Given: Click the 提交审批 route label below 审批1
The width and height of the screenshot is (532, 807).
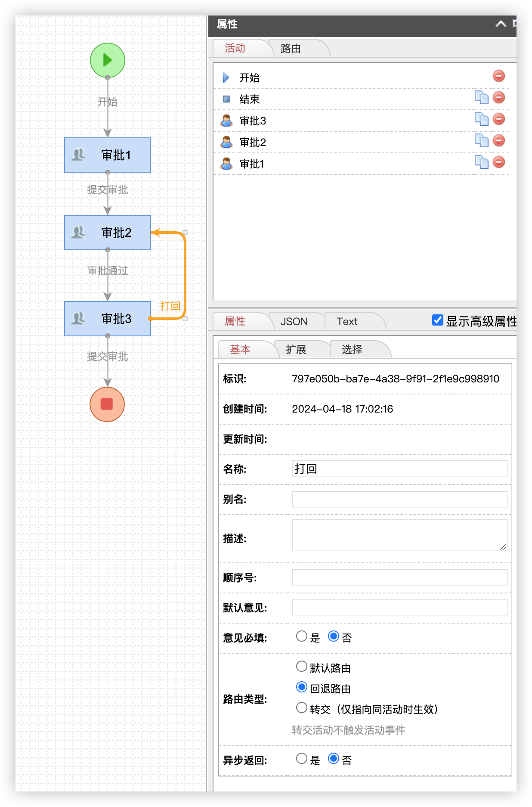Looking at the screenshot, I should point(108,190).
